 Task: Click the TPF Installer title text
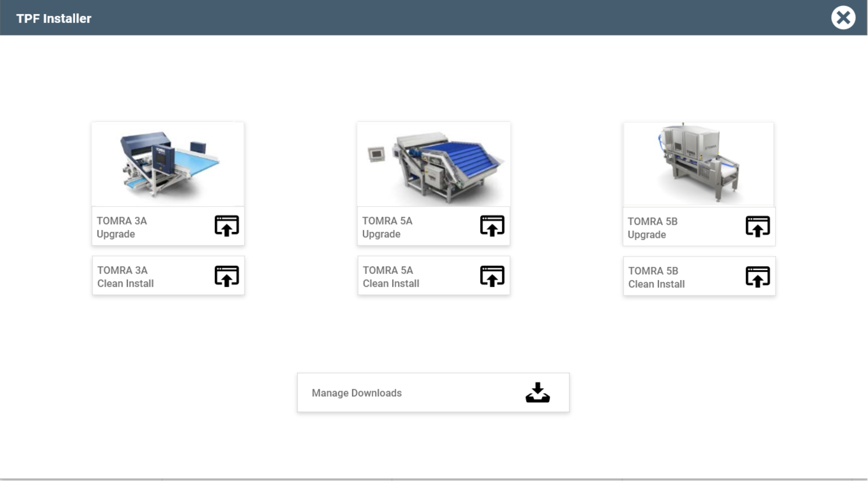[x=54, y=18]
